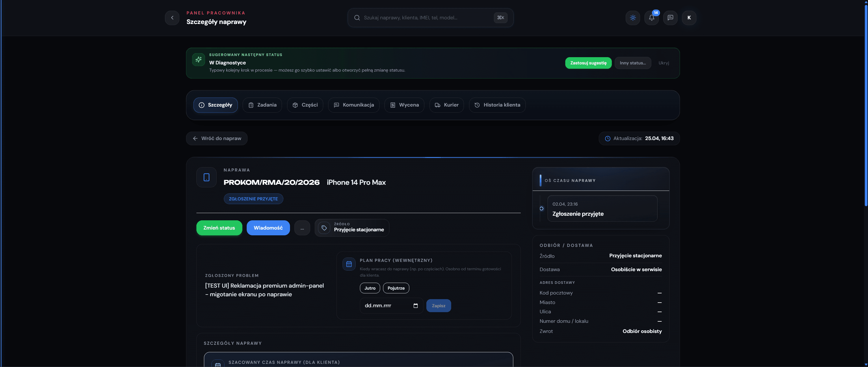The height and width of the screenshot is (367, 868).
Task: Click the timeline dot for Zgłoszenie przyjęte
Action: coord(542,209)
